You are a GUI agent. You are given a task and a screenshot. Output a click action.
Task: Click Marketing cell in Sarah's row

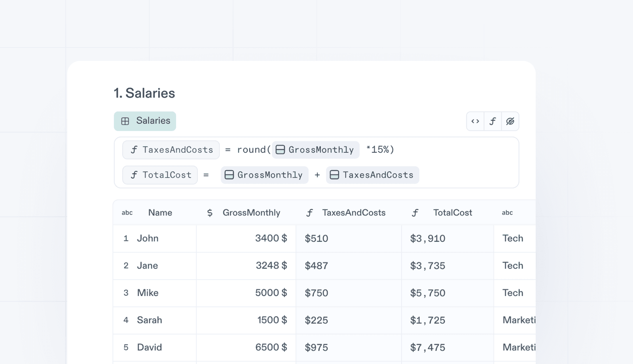point(515,320)
